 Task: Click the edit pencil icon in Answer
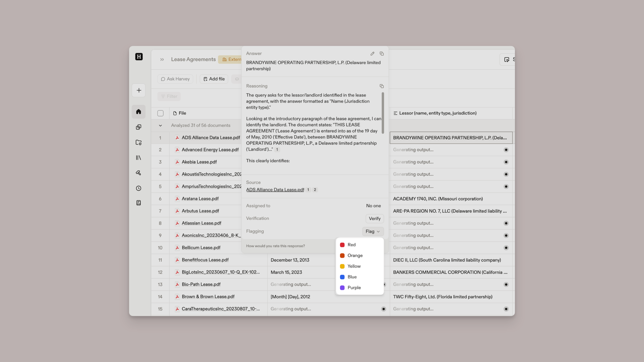tap(372, 54)
